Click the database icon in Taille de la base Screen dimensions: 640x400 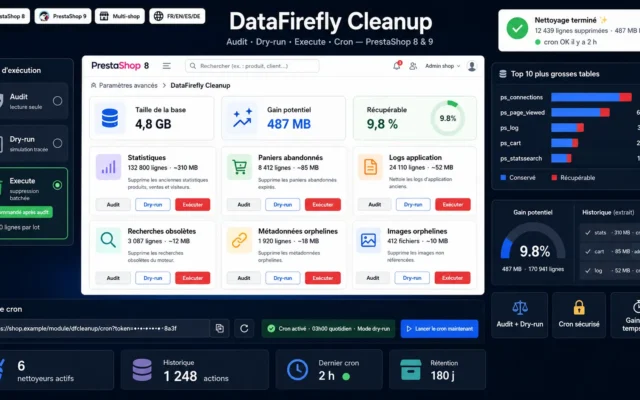(110, 118)
